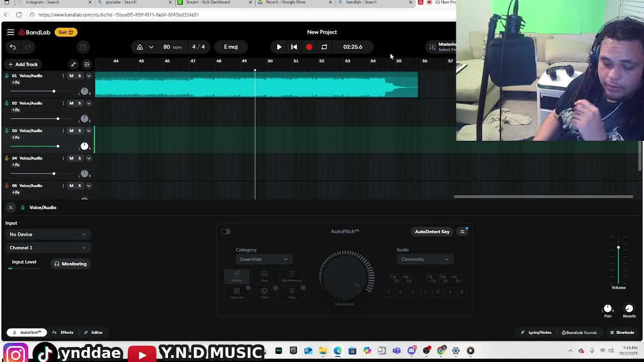Open AutoPitch advanced settings sliders icon
This screenshot has height=362, width=644.
coord(462,232)
